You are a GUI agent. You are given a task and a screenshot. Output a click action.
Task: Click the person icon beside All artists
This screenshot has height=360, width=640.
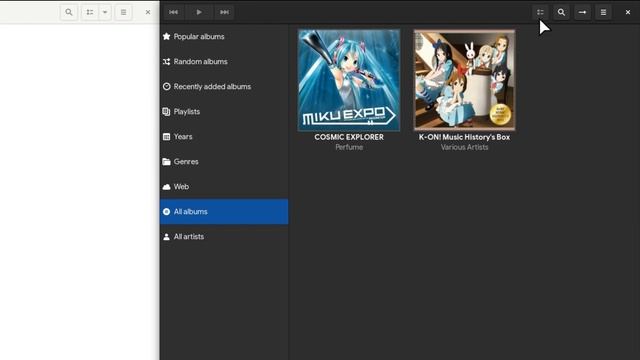click(167, 237)
